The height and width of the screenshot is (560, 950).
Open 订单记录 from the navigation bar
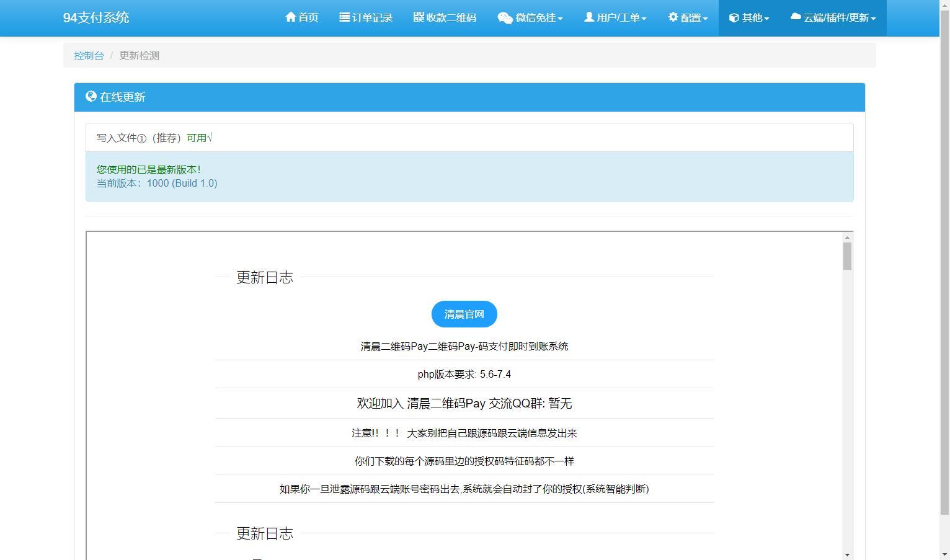coord(366,17)
